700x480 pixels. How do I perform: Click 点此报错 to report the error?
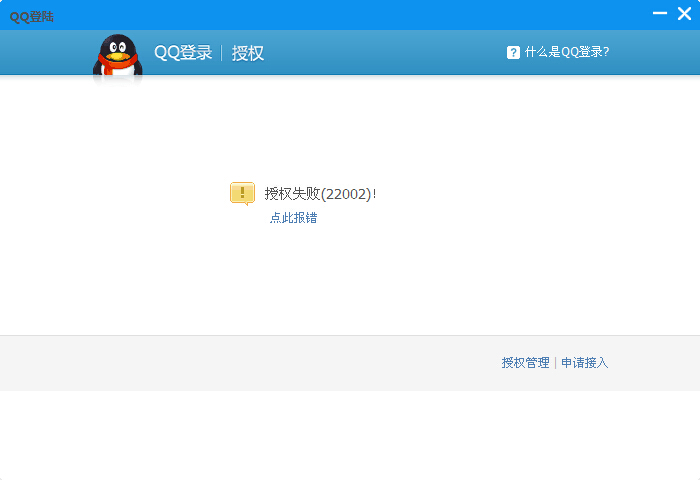(293, 217)
